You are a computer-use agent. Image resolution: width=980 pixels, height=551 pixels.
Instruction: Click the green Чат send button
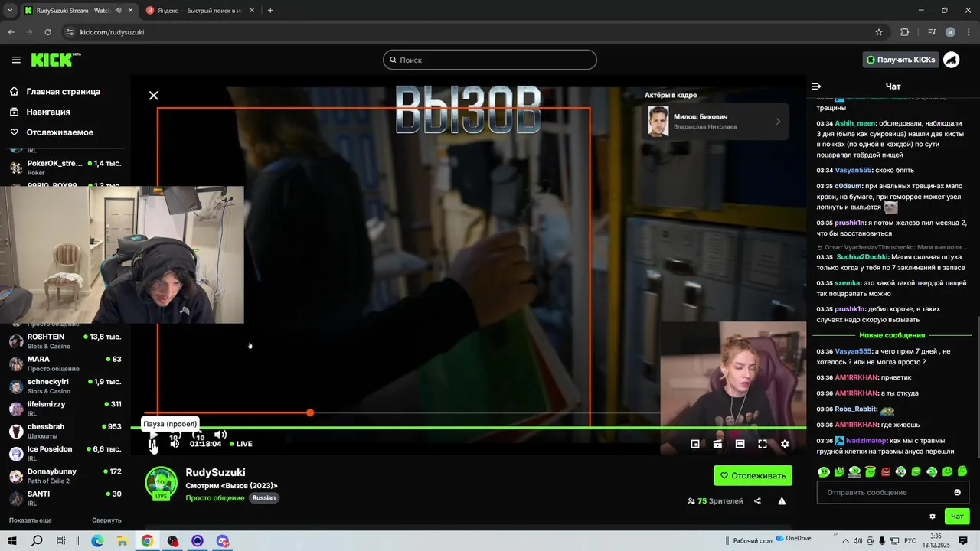[x=957, y=517]
